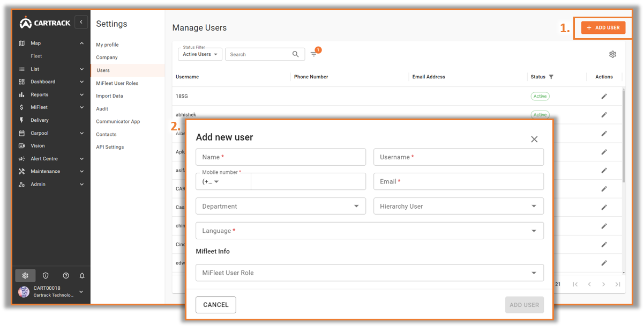Open the mobile number country code dropdown
644x330 pixels.
click(223, 181)
